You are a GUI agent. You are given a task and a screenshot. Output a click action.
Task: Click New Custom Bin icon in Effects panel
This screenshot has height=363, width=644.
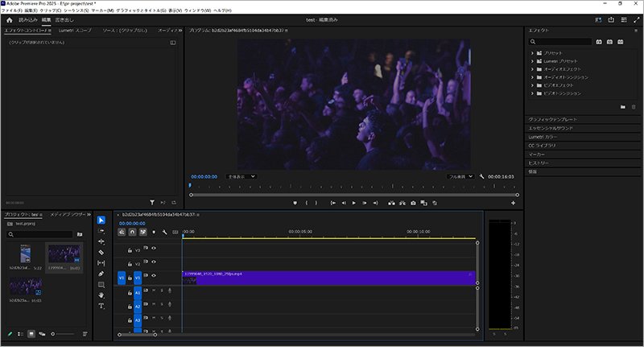(x=622, y=107)
